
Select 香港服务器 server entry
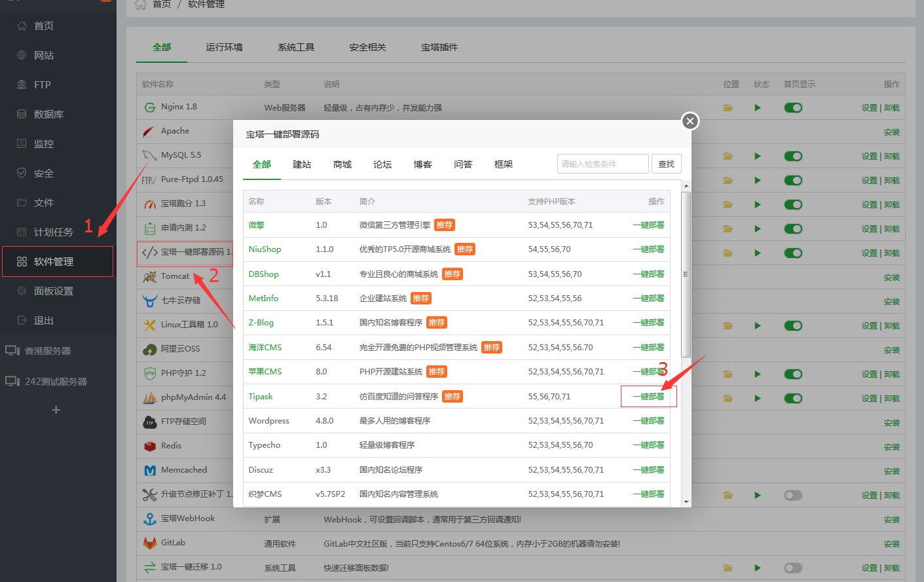(x=47, y=350)
